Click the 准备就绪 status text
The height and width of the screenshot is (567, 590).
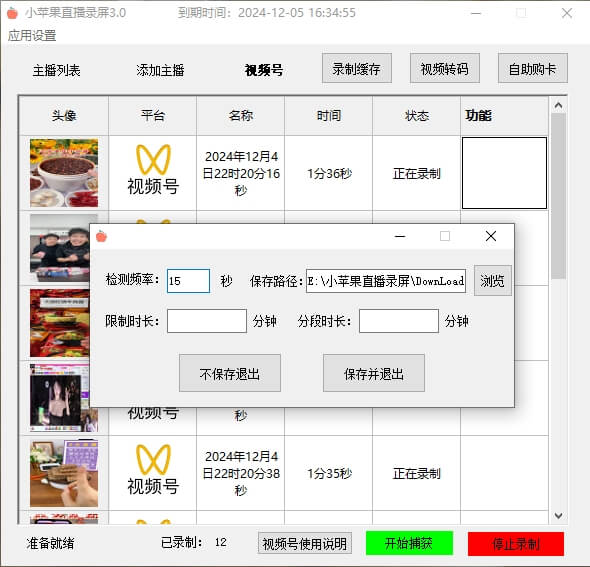[50, 543]
